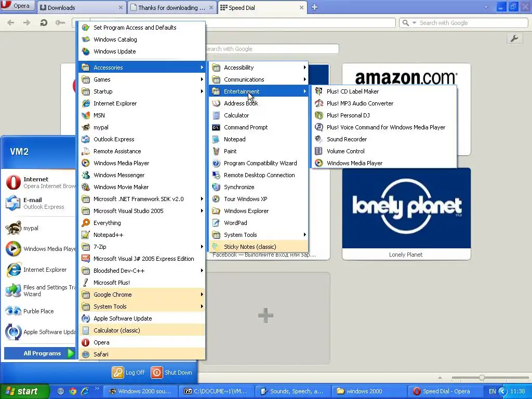Click the Opera reload icon

(x=44, y=23)
